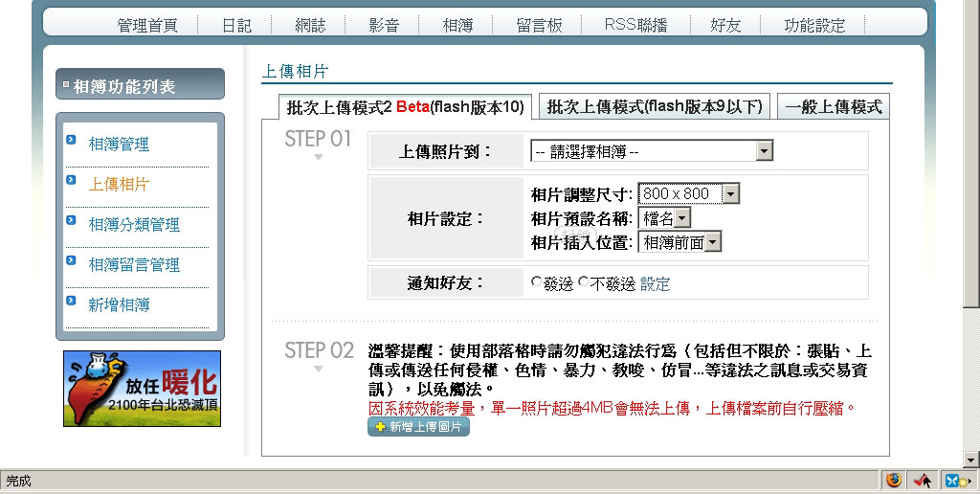
Task: Click the vertical scrollbar thumb
Action: [x=970, y=153]
